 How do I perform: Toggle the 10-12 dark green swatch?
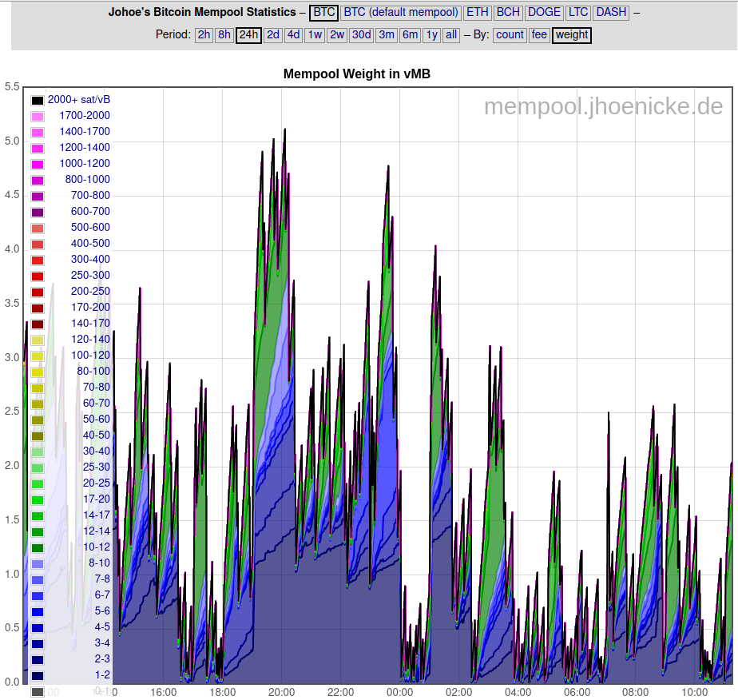tap(38, 548)
